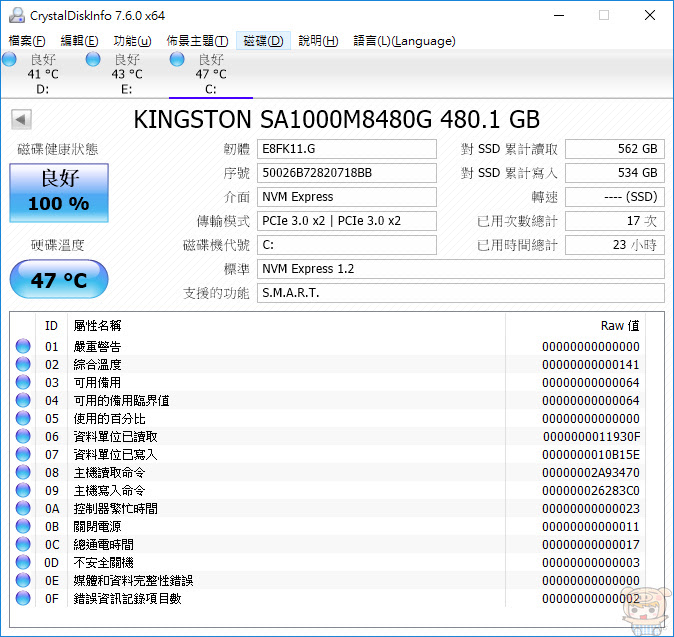Click status orb for attribute 09 主機寫入命令
Viewport: 674px width, 637px height.
pyautogui.click(x=23, y=490)
